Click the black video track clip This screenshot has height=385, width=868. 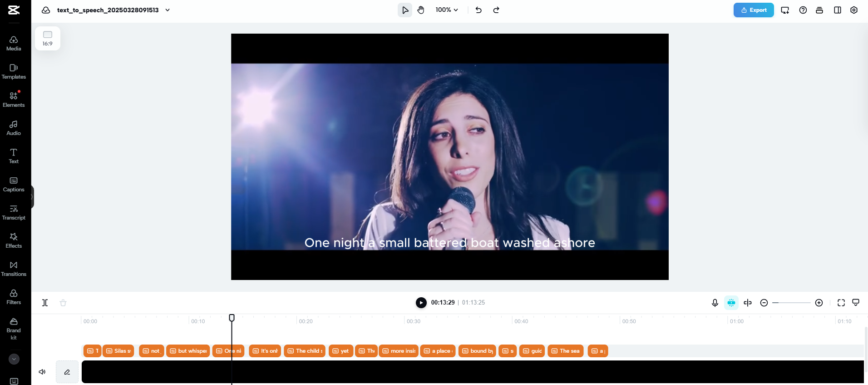473,372
